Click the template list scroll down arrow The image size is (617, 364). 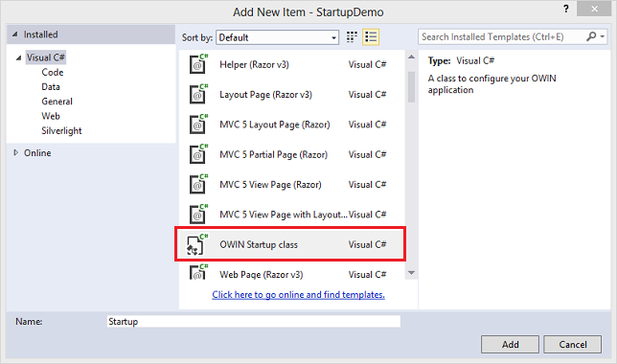tap(412, 273)
